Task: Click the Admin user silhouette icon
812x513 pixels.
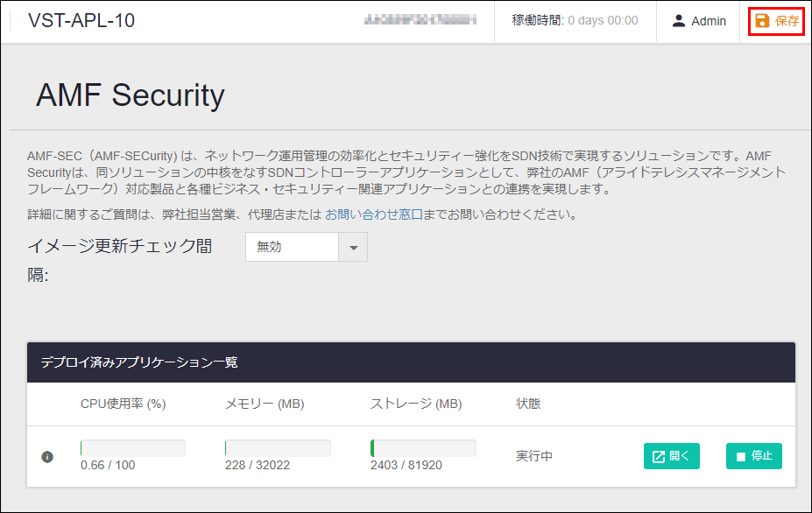Action: coord(678,21)
